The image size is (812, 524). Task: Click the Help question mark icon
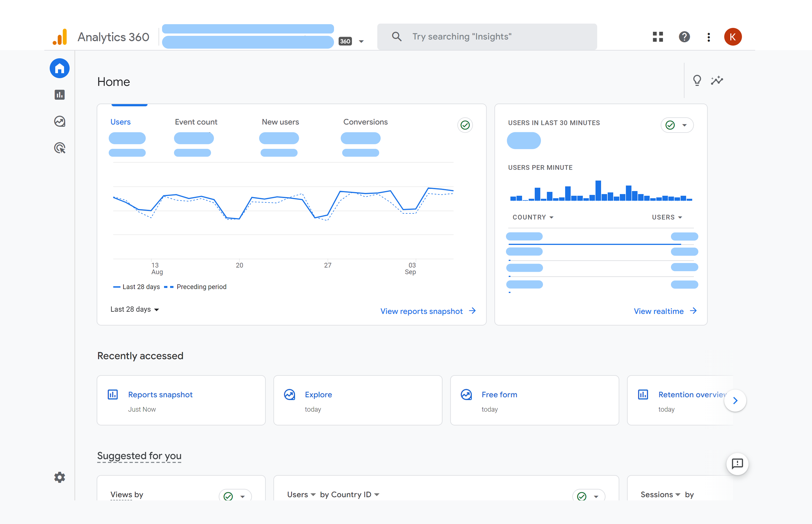pyautogui.click(x=684, y=37)
